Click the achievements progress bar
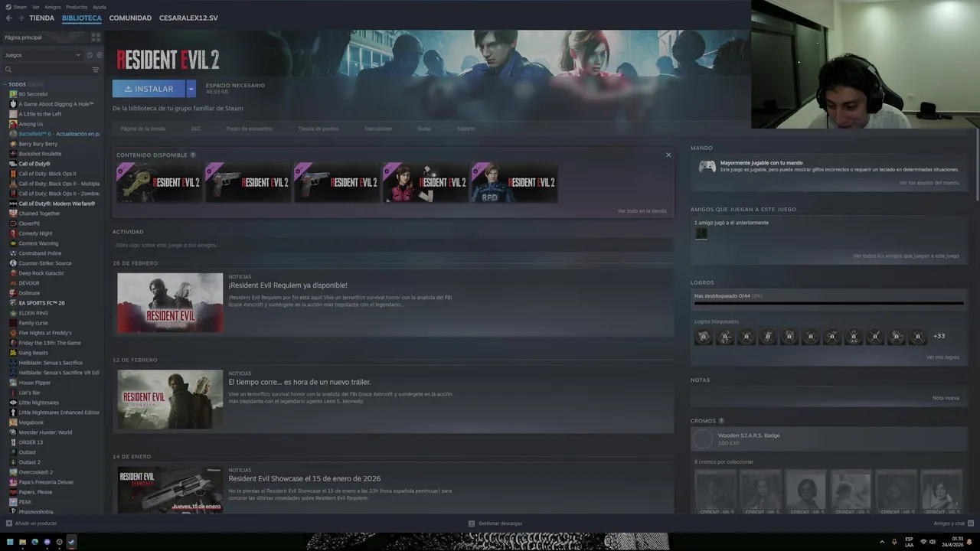Image resolution: width=980 pixels, height=551 pixels. tap(828, 304)
